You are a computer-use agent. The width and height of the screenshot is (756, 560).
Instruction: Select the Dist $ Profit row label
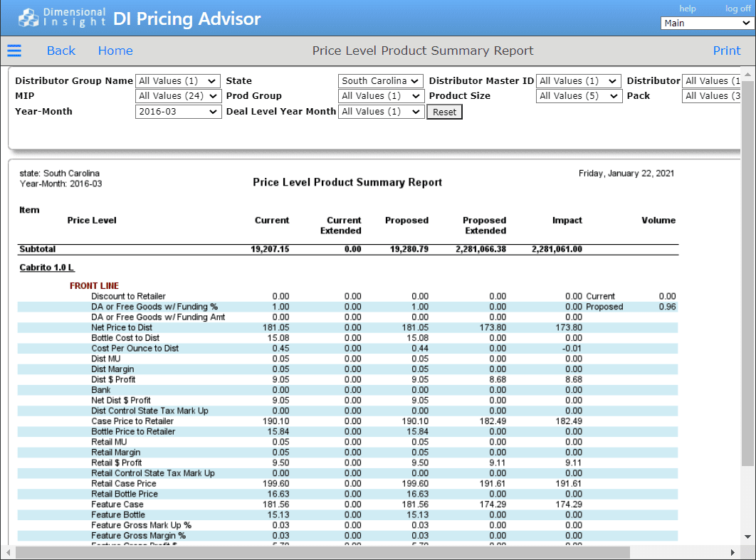(x=113, y=380)
